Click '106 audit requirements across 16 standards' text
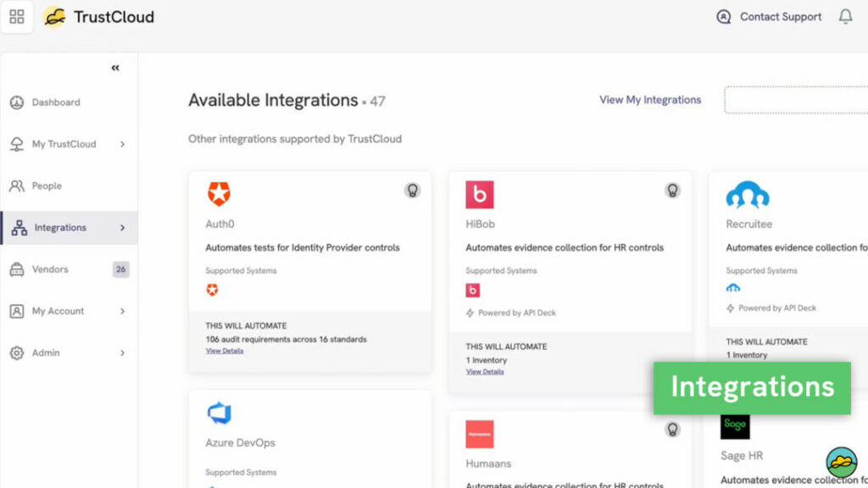 [287, 339]
